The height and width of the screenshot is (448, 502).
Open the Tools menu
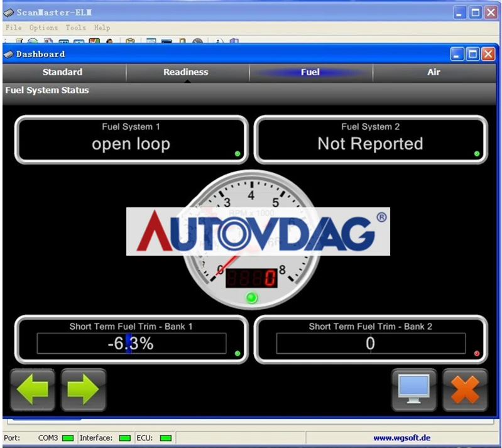pos(76,28)
